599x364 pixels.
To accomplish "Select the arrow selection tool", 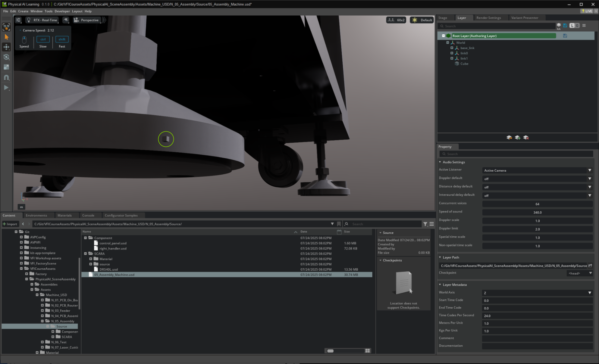I will [6, 37].
